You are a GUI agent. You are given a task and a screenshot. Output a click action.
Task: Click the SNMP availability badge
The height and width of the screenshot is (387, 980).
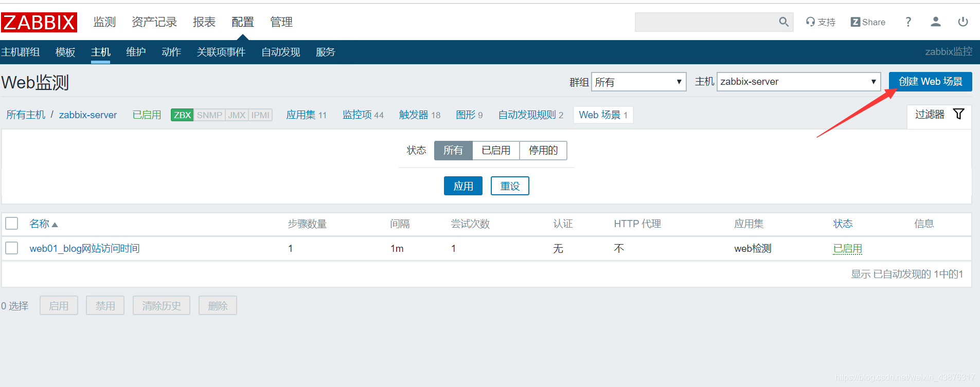209,115
